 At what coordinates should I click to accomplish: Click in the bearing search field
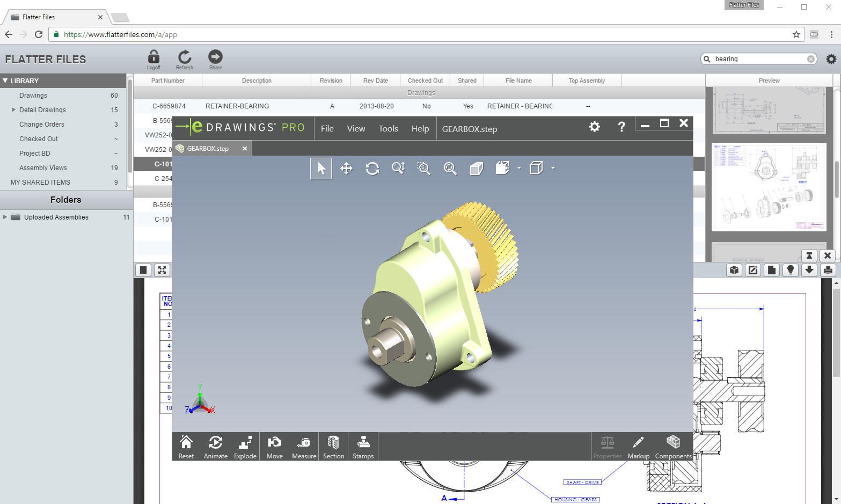click(x=758, y=59)
